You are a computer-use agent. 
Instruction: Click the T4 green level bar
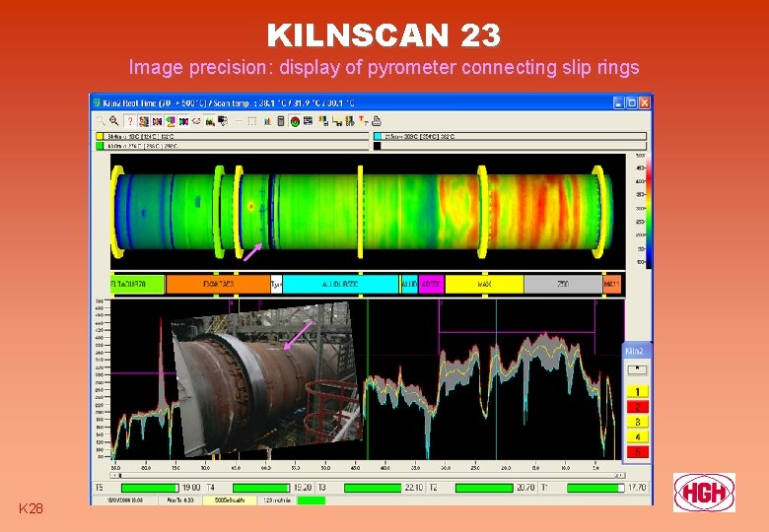(261, 488)
